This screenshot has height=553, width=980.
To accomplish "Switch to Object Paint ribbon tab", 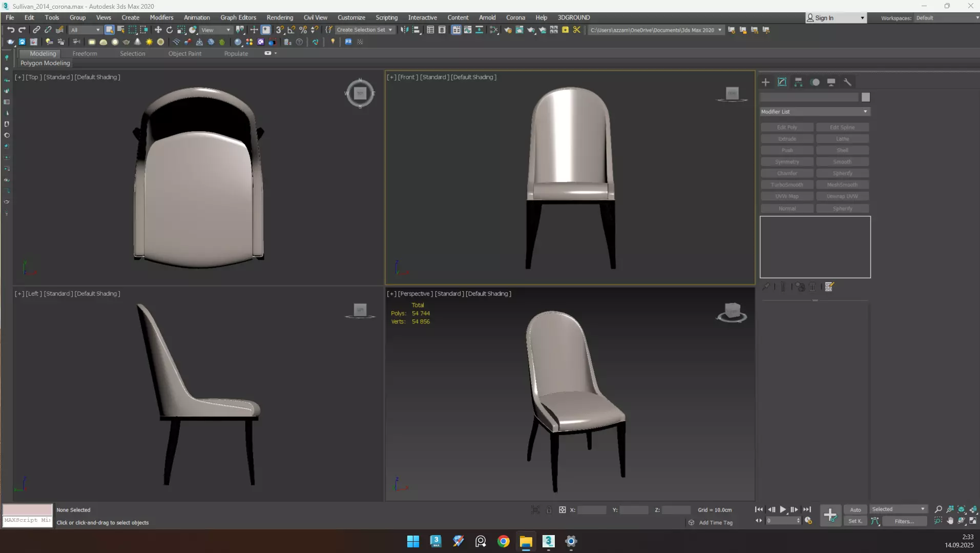I will 184,53.
